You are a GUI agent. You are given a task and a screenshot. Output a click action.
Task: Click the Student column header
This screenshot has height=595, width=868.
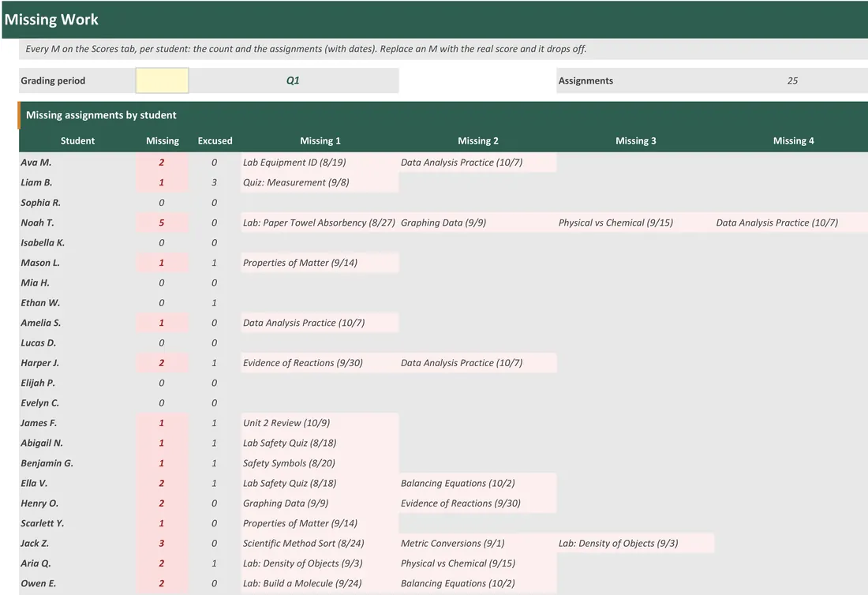[x=77, y=140]
